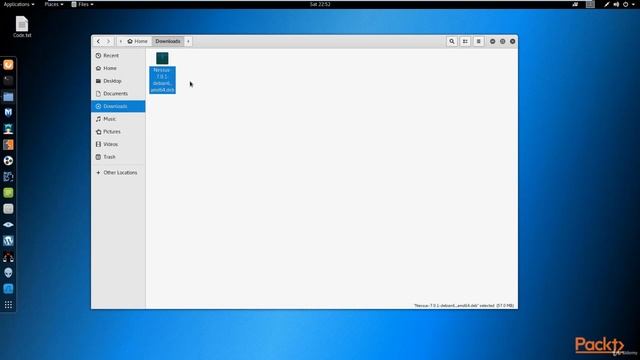
Task: Launch the eye-shaped dock icon
Action: pyautogui.click(x=8, y=224)
